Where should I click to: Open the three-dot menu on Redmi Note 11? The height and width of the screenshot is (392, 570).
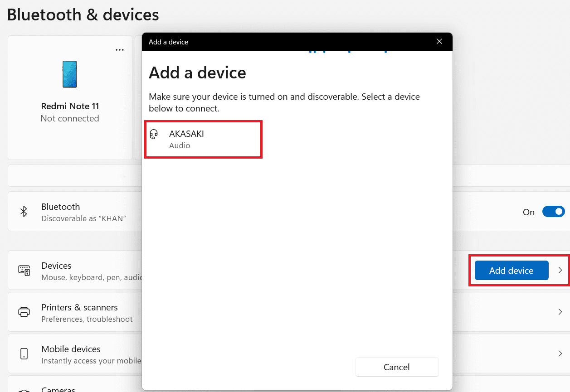(x=120, y=50)
